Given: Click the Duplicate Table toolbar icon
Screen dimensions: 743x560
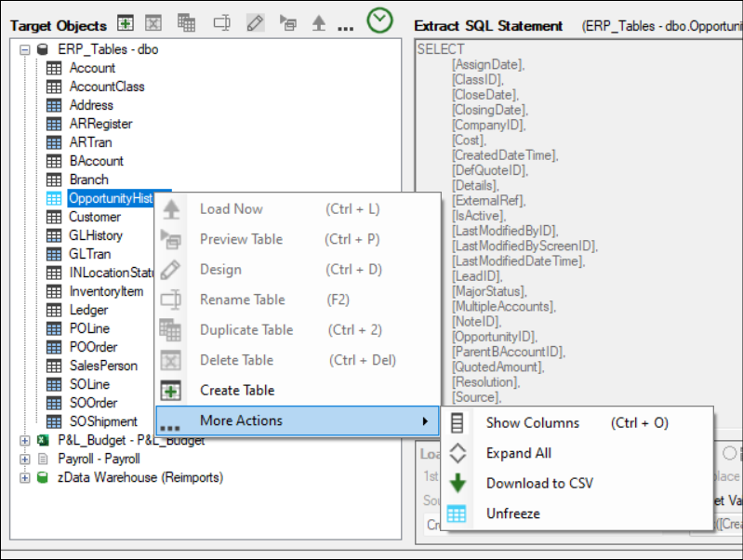Looking at the screenshot, I should [x=187, y=23].
